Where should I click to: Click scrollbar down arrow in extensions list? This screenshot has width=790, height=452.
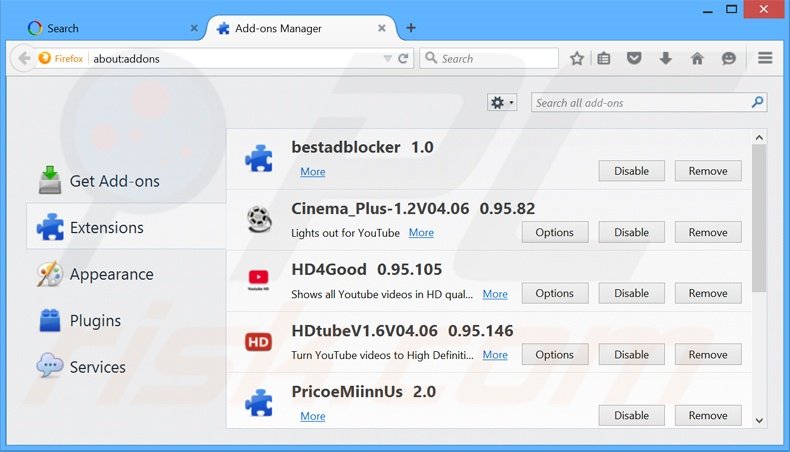point(759,420)
